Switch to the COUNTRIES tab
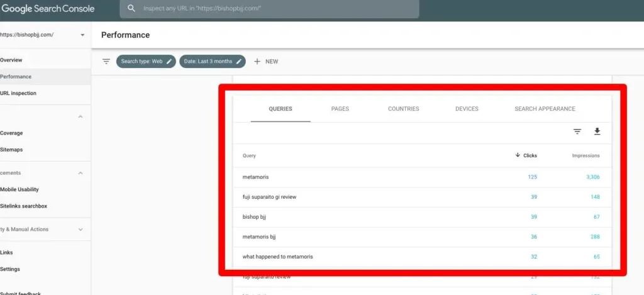This screenshot has width=644, height=295. click(x=403, y=109)
